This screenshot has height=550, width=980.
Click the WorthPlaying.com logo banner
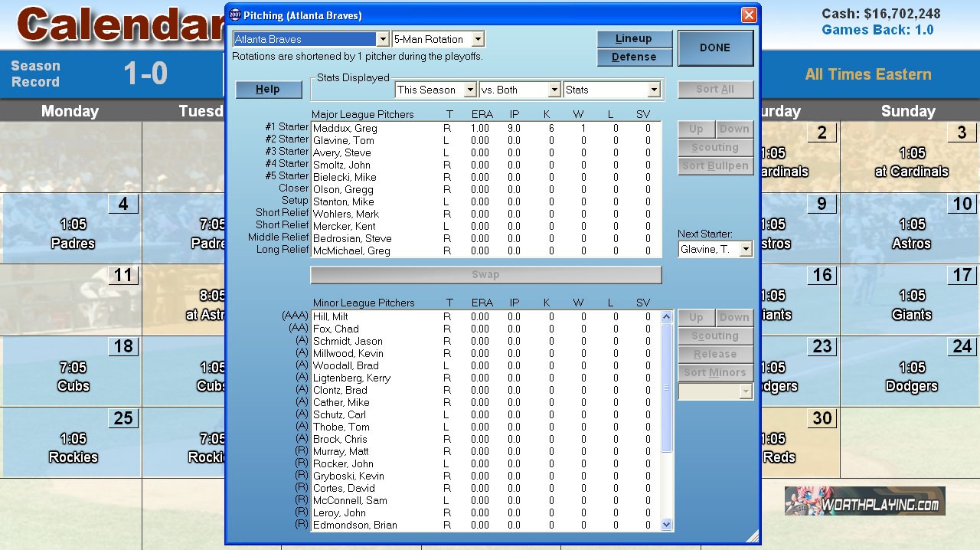pos(864,502)
